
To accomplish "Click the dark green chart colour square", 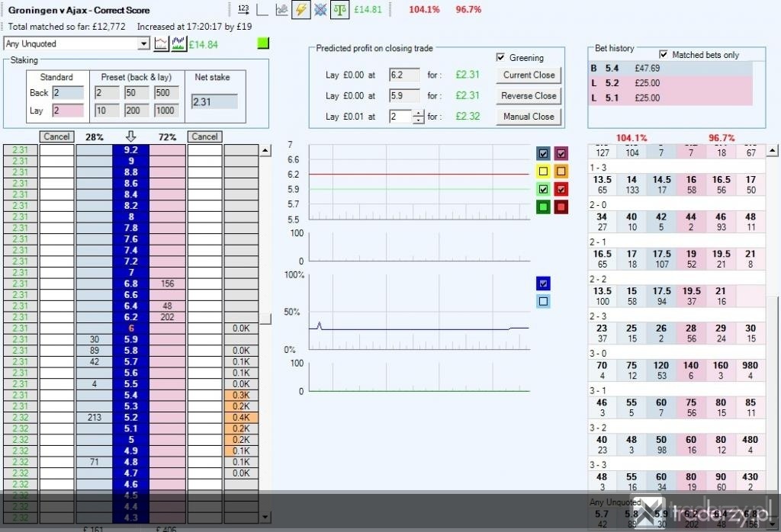I will (543, 207).
